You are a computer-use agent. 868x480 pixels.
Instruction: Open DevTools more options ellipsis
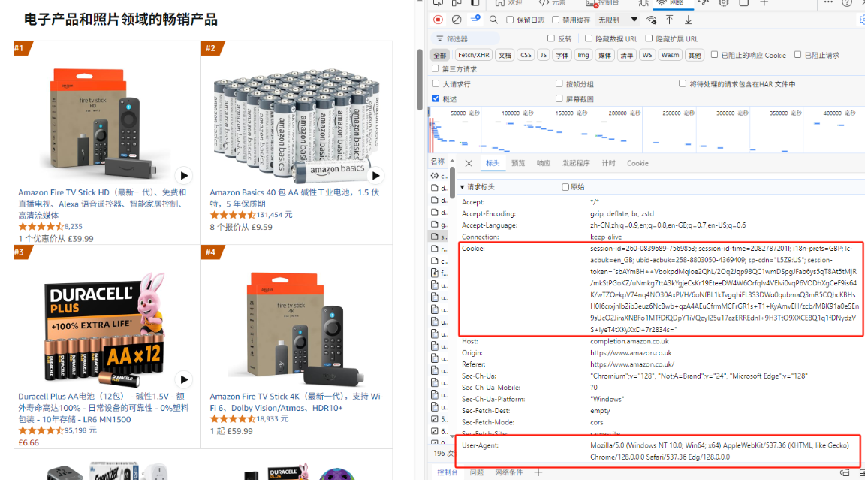(x=828, y=3)
